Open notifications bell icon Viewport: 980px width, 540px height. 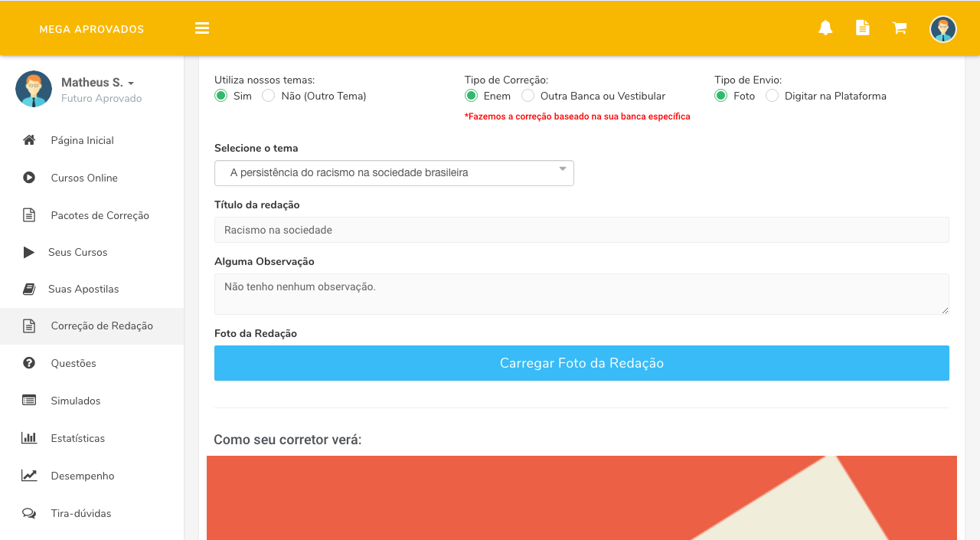[825, 28]
